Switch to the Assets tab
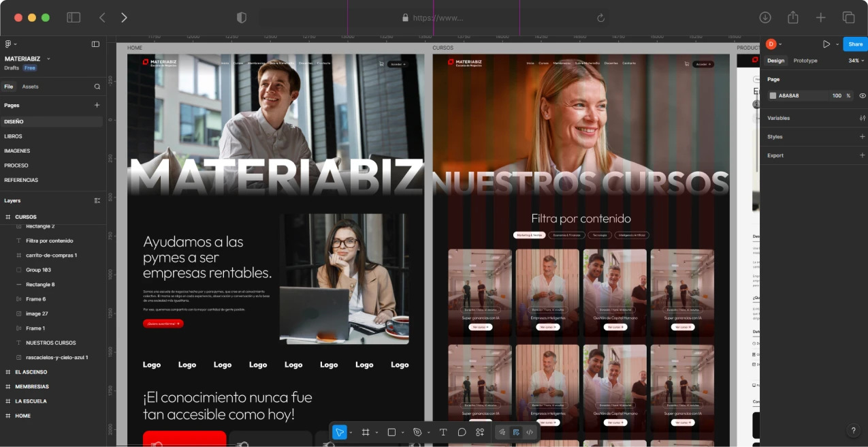The height and width of the screenshot is (447, 868). click(x=30, y=87)
